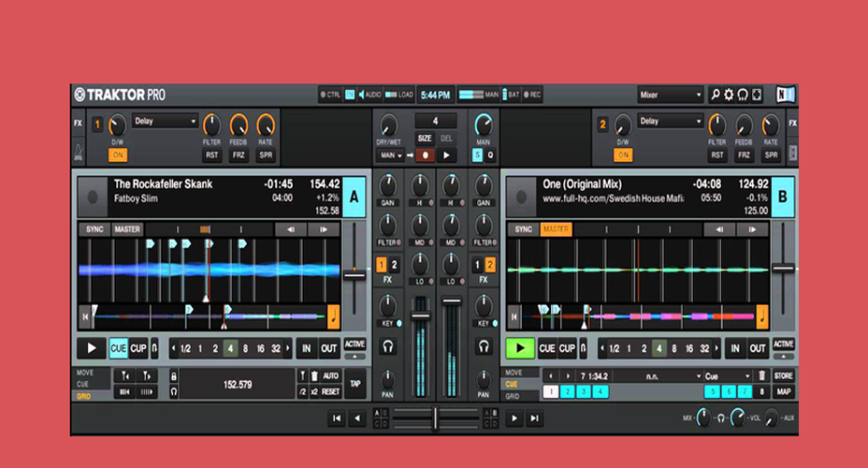
Task: Open the left FX panel tab
Action: [x=78, y=123]
